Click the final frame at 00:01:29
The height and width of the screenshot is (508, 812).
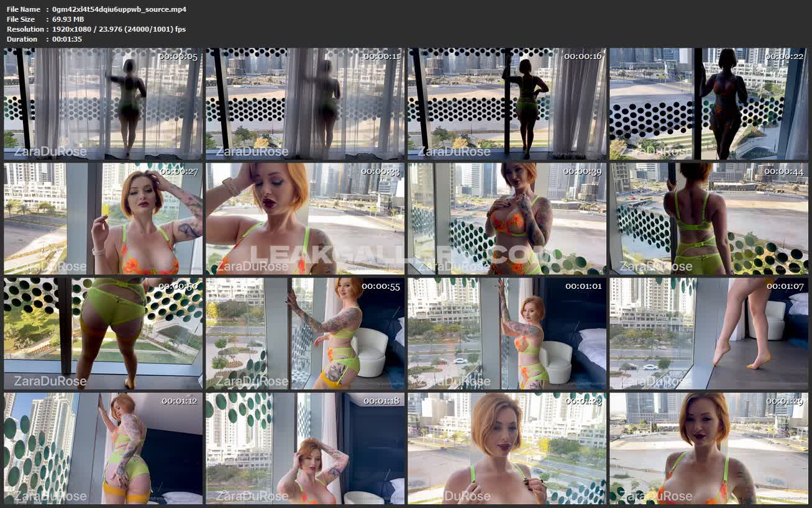(709, 448)
